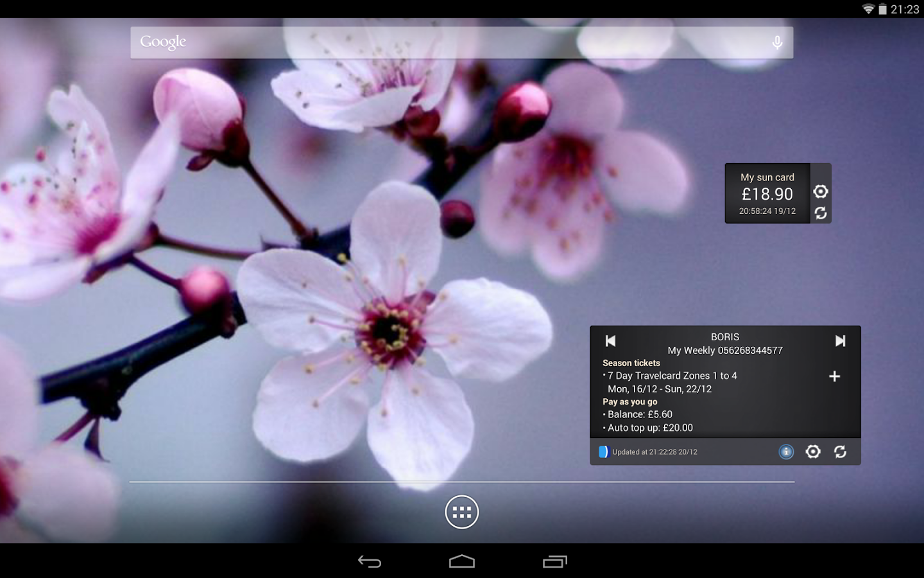Viewport: 924px width, 578px height.
Task: Skip to next card in BORIS widget
Action: (x=840, y=341)
